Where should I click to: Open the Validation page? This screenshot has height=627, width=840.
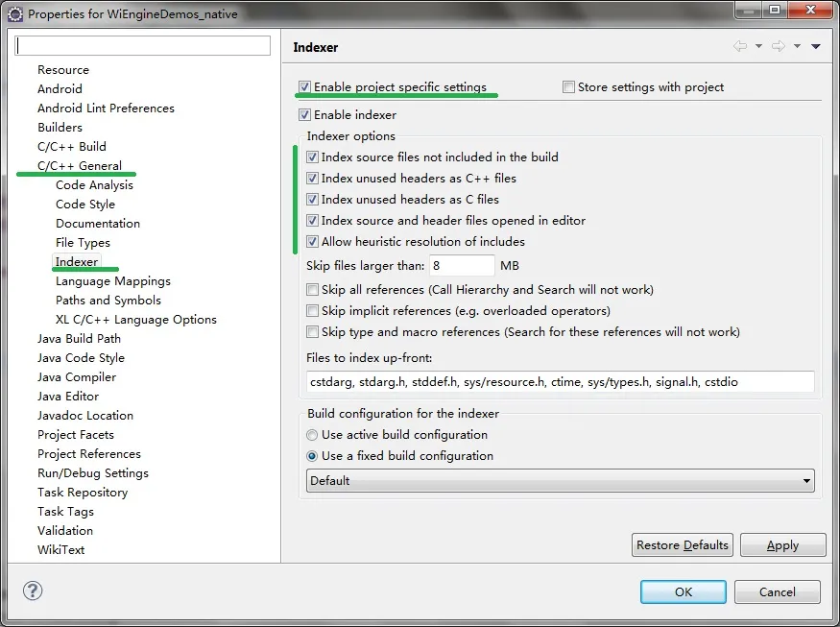tap(65, 531)
